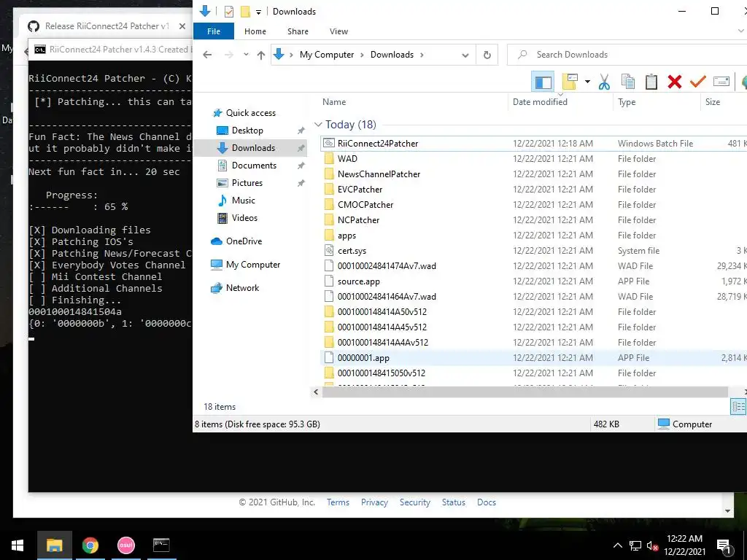Expand the folder options dropdown arrow
747x560 pixels.
tap(587, 82)
